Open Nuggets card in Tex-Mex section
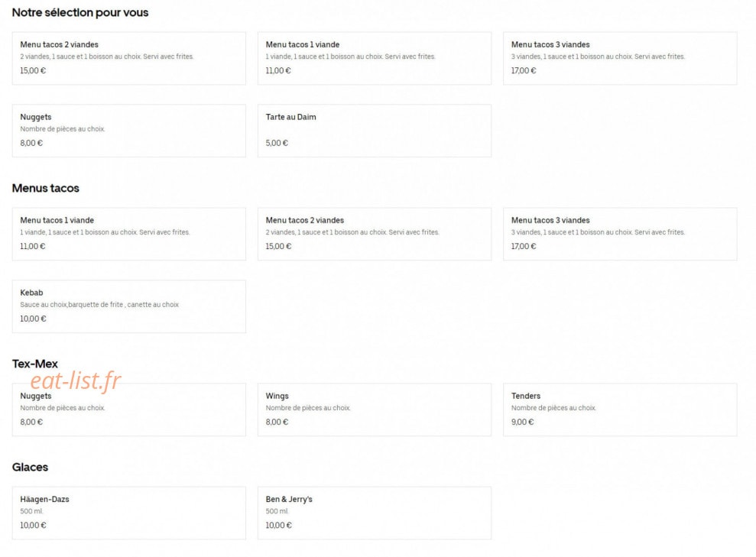 (128, 410)
